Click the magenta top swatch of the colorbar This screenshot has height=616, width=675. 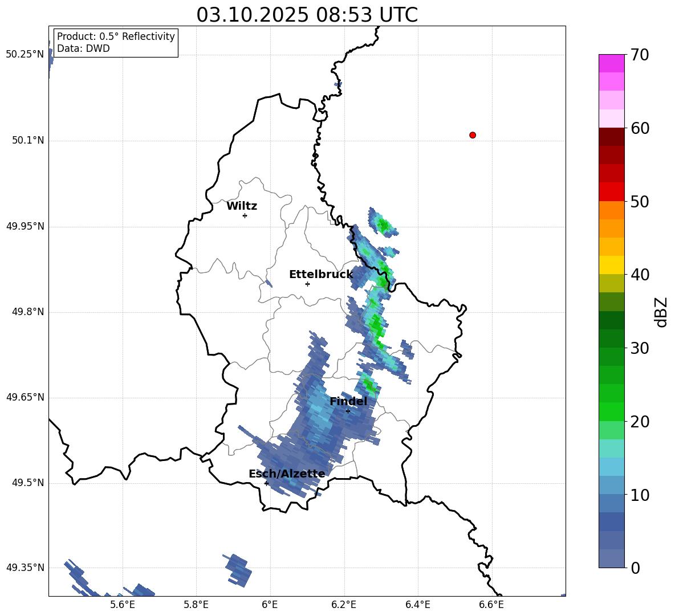(612, 63)
